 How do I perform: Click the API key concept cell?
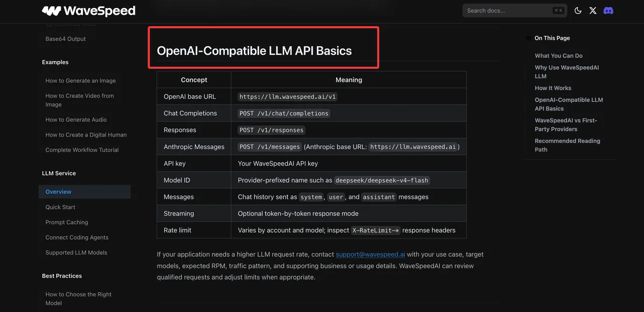[x=194, y=164]
